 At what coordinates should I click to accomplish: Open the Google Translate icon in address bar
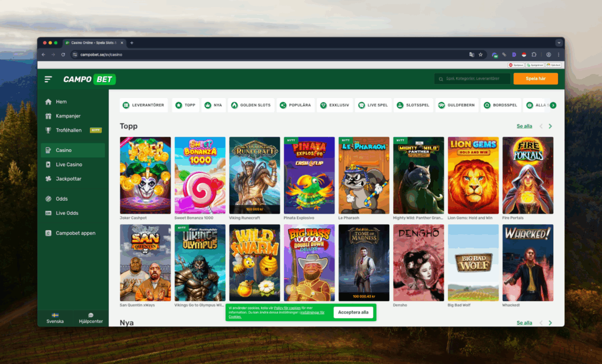[471, 55]
